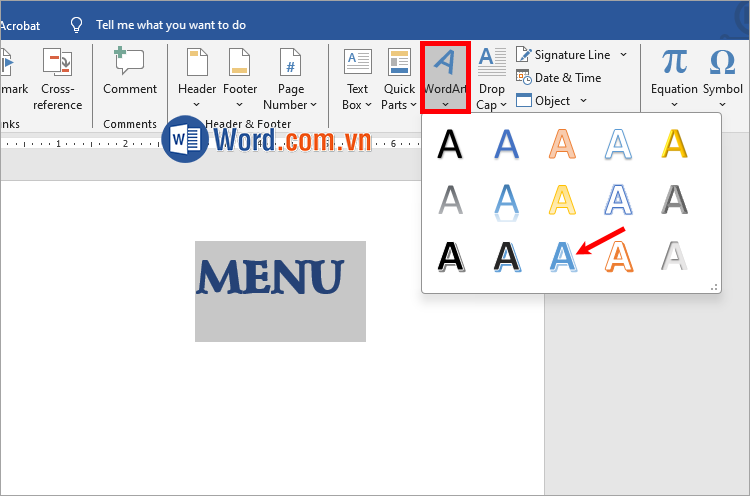
Task: Click the Object button
Action: pos(543,100)
